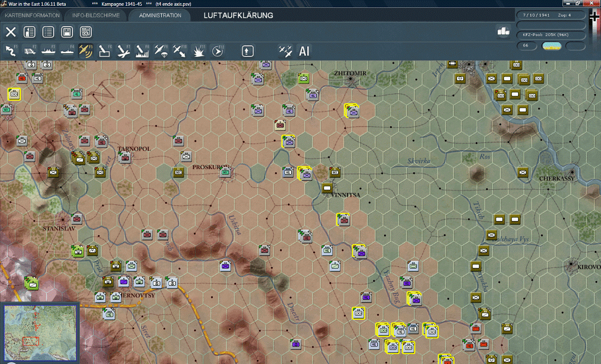Click the boxed up-arrow icon

[248, 51]
